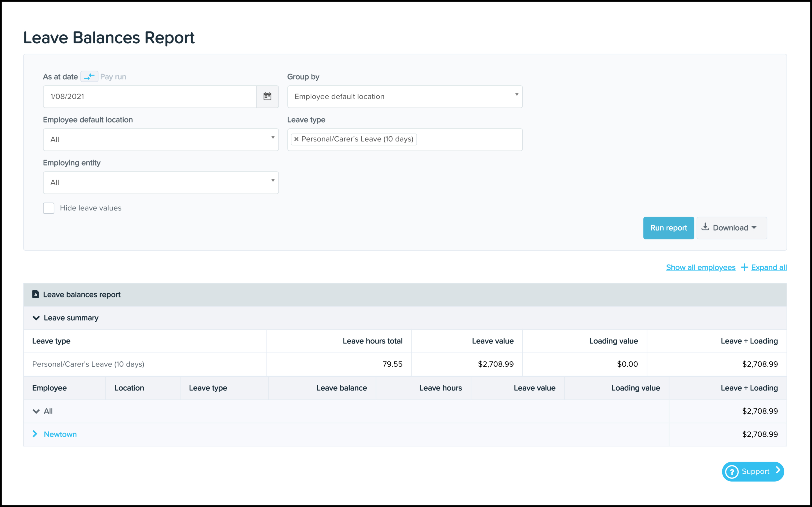
Task: Click the Show all employees link
Action: click(700, 268)
